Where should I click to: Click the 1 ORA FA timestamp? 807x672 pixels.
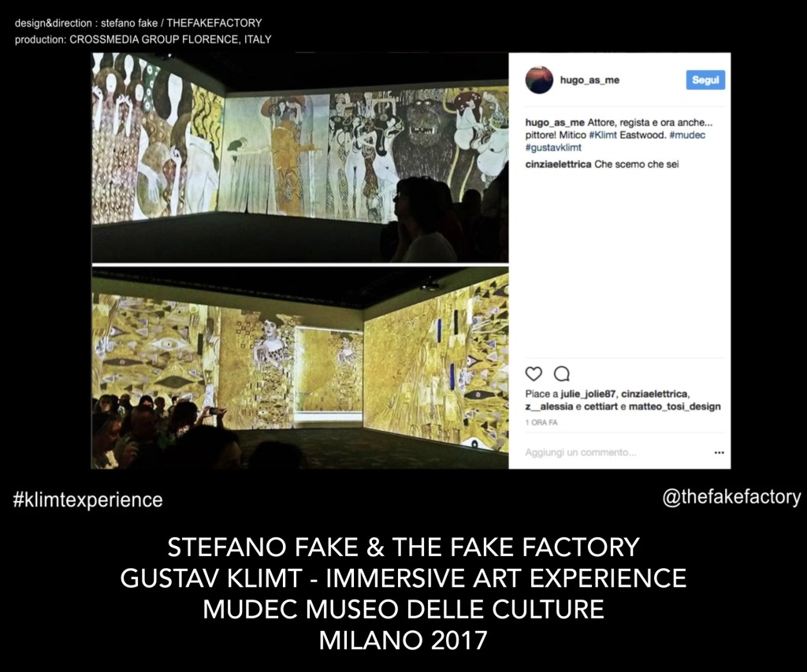pyautogui.click(x=541, y=422)
